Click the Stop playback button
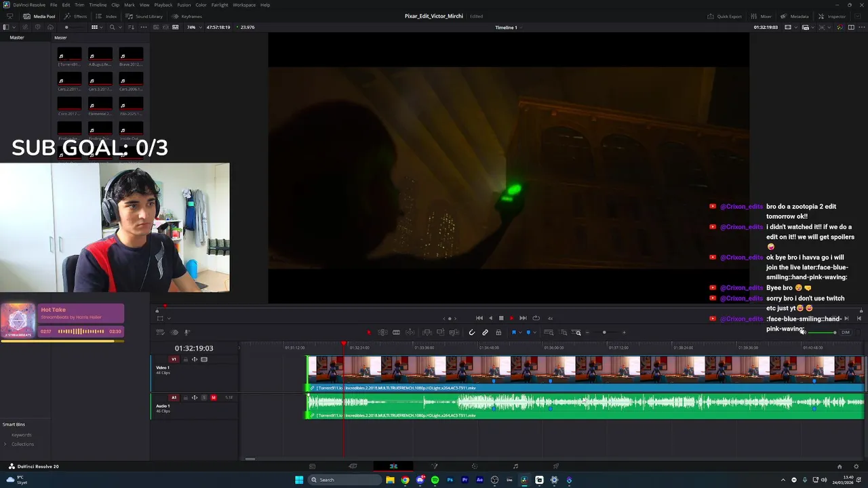The width and height of the screenshot is (868, 488). pos(501,318)
